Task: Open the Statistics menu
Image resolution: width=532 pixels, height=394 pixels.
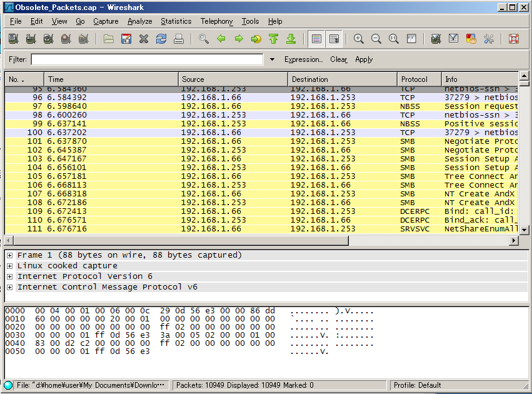Action: (x=176, y=21)
